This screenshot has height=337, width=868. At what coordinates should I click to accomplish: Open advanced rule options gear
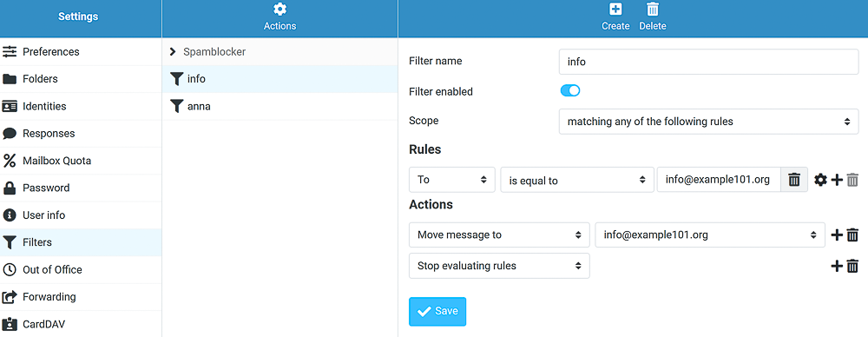820,180
